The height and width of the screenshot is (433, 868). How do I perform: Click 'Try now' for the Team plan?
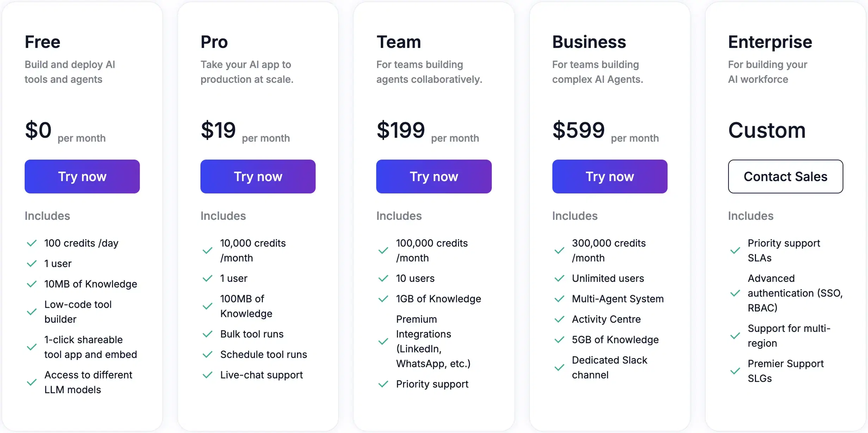(x=434, y=177)
